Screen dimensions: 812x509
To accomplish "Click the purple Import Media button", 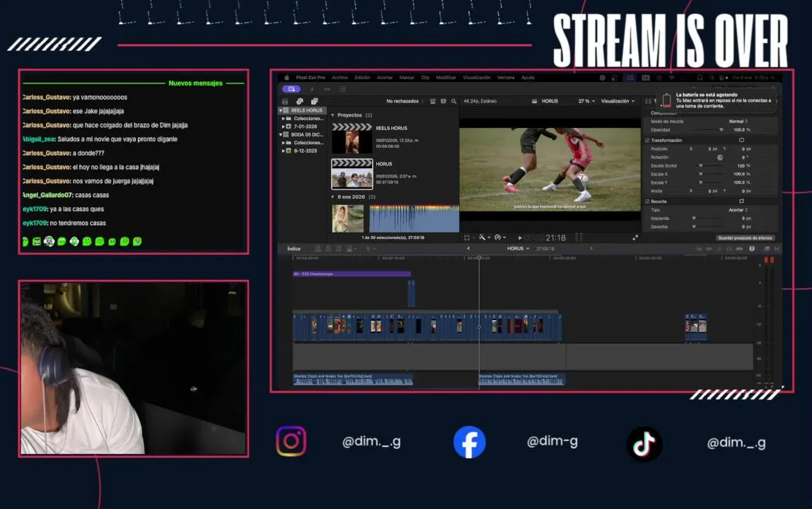I will (291, 89).
